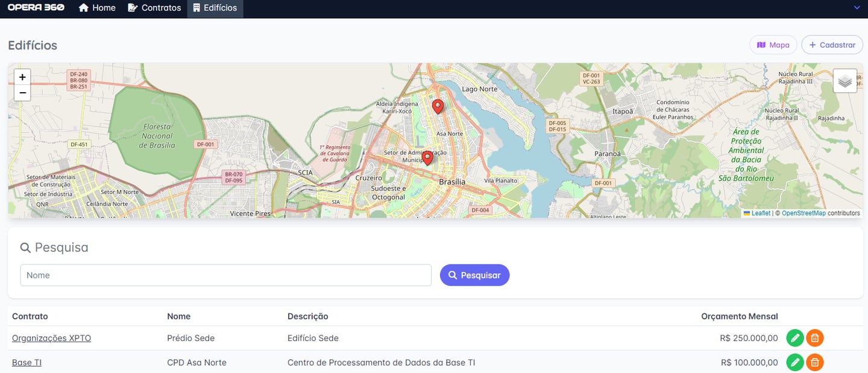Delete the Prédio Sede building row

815,338
